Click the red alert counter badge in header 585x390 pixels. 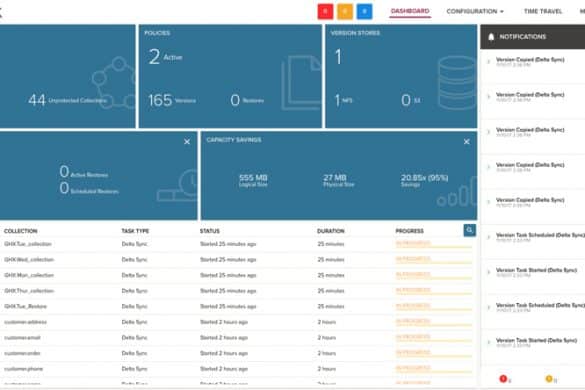click(325, 12)
